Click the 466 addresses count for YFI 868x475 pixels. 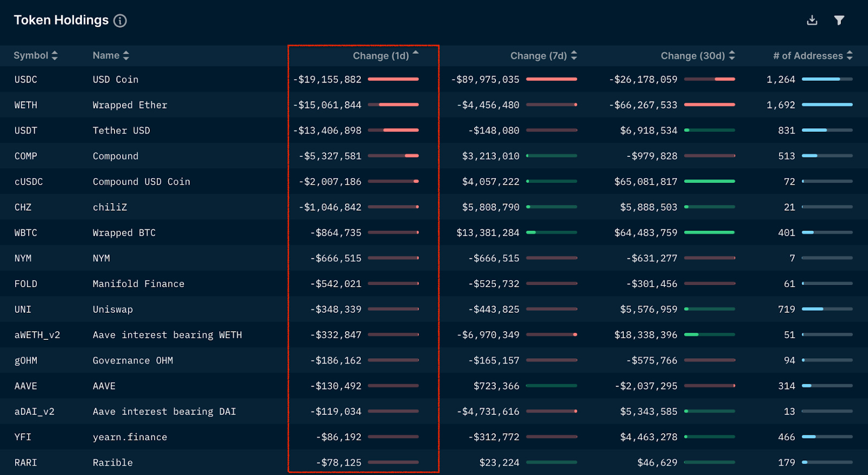pos(787,437)
